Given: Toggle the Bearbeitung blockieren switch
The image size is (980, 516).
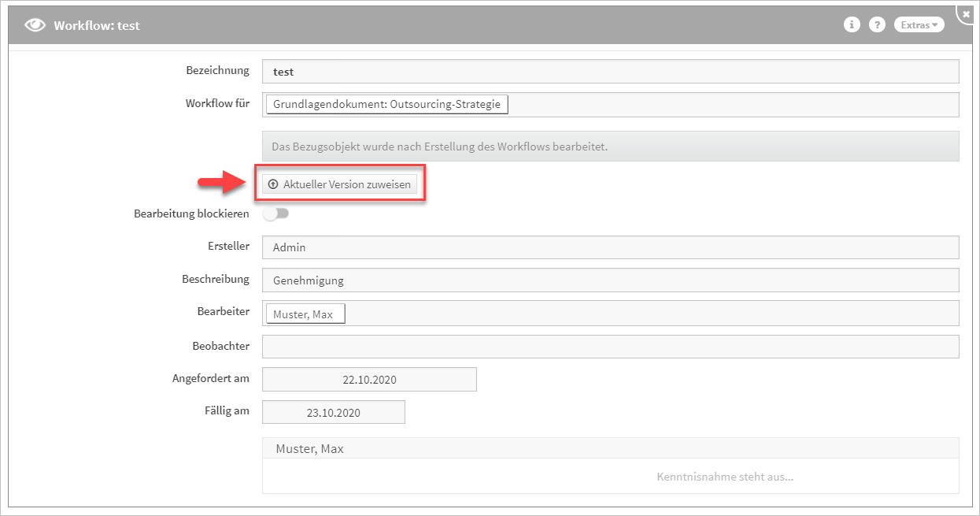Looking at the screenshot, I should pos(276,213).
